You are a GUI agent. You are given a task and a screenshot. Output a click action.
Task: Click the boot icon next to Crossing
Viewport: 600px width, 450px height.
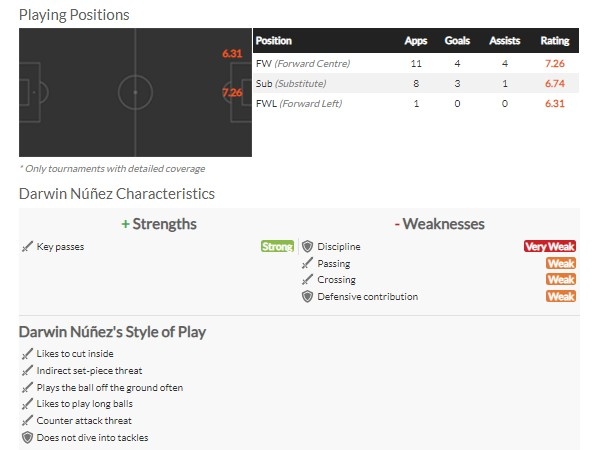tap(307, 280)
